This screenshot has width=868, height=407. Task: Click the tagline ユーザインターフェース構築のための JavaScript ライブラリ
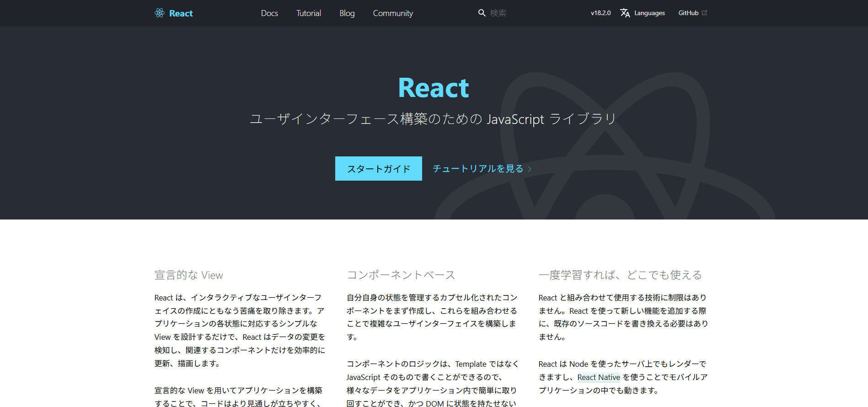[434, 119]
